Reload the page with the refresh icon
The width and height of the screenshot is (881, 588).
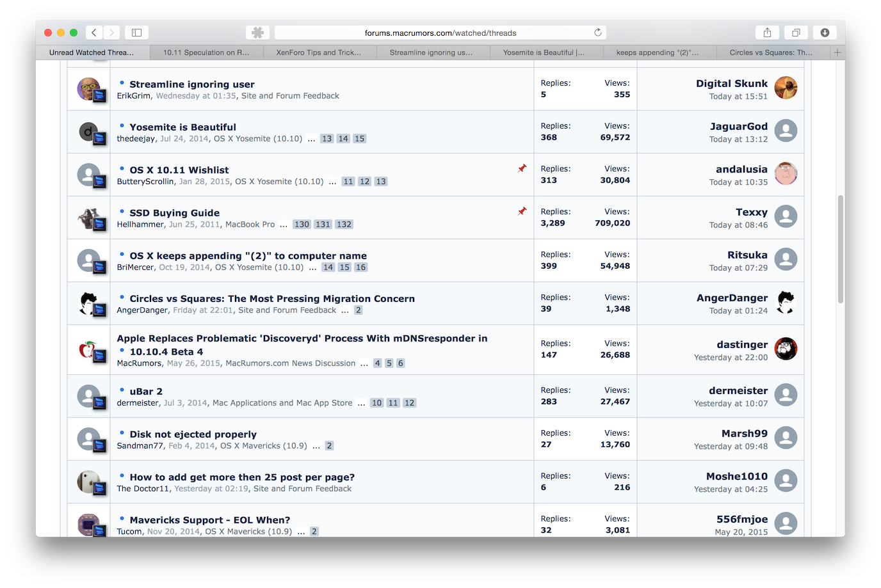tap(598, 33)
